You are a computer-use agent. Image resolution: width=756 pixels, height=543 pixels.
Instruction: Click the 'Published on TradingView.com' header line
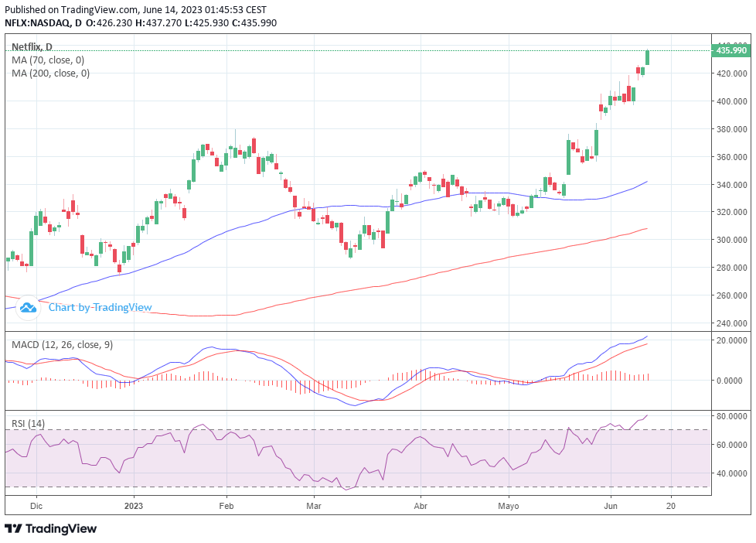[x=135, y=9]
